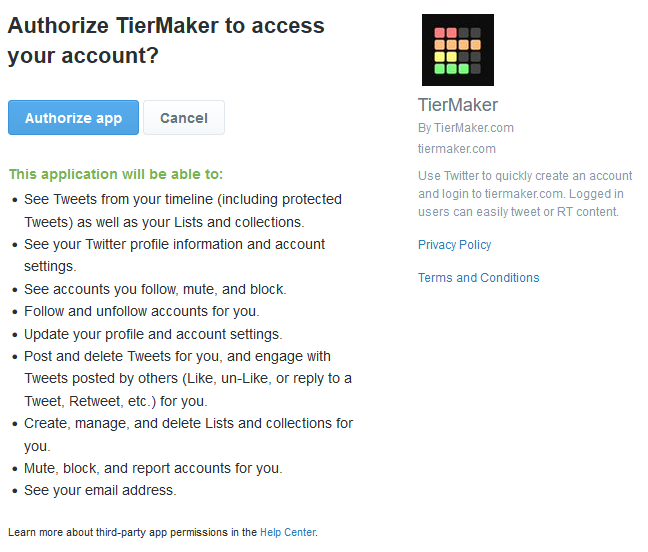This screenshot has height=552, width=648.
Task: Open the Terms and Conditions link
Action: pos(478,278)
